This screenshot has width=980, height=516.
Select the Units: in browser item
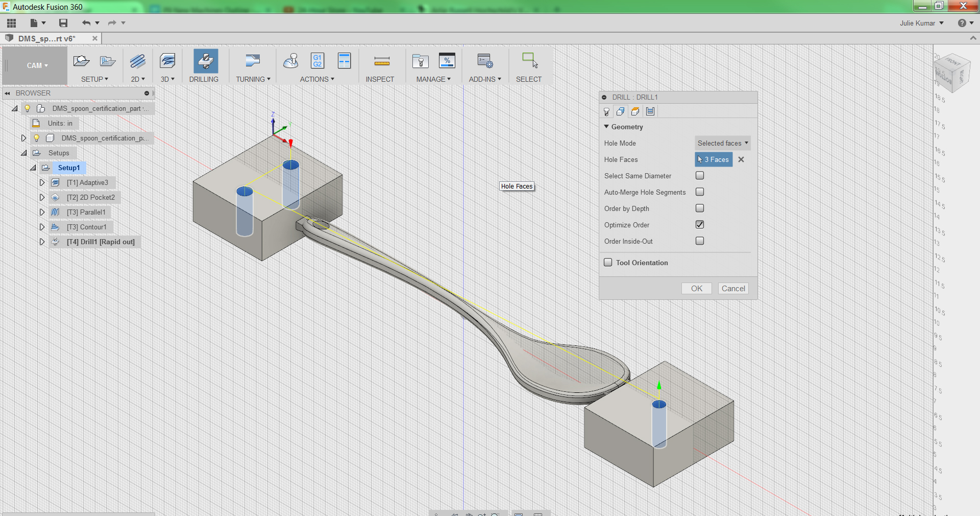pos(60,123)
